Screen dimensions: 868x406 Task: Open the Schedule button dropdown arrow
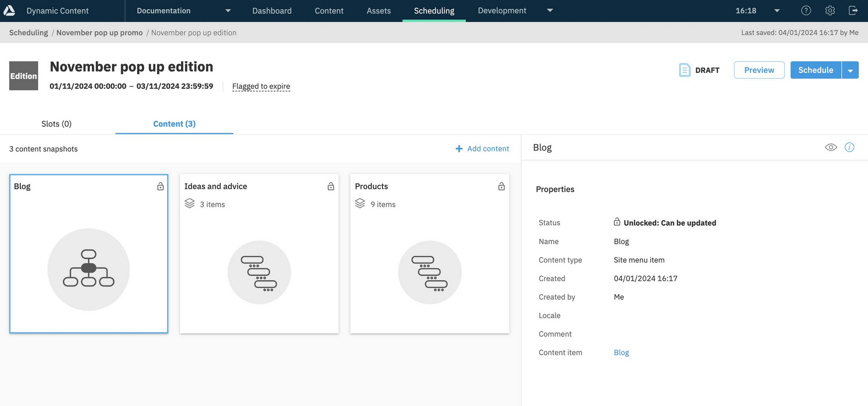pyautogui.click(x=850, y=70)
